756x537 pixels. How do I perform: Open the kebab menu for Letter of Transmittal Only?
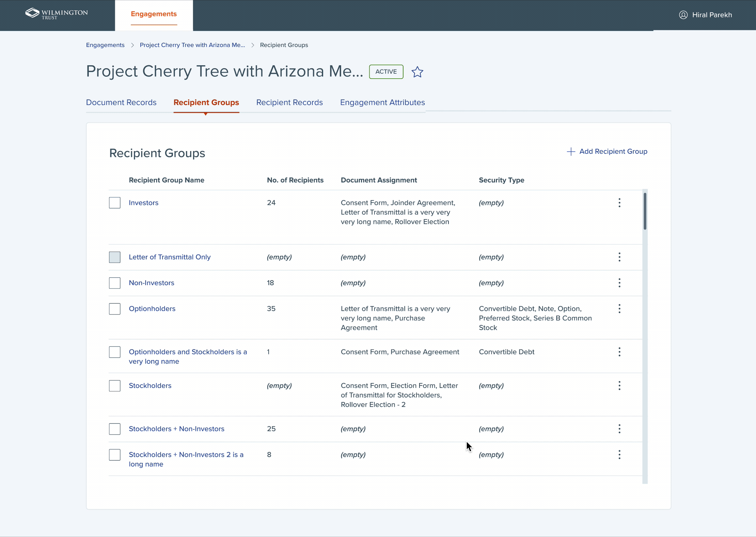(x=619, y=257)
